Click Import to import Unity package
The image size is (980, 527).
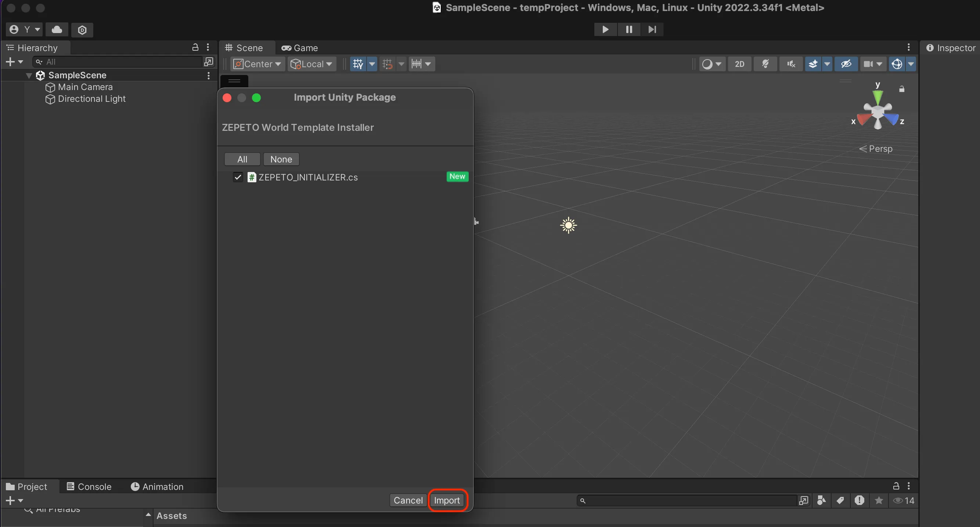coord(447,500)
